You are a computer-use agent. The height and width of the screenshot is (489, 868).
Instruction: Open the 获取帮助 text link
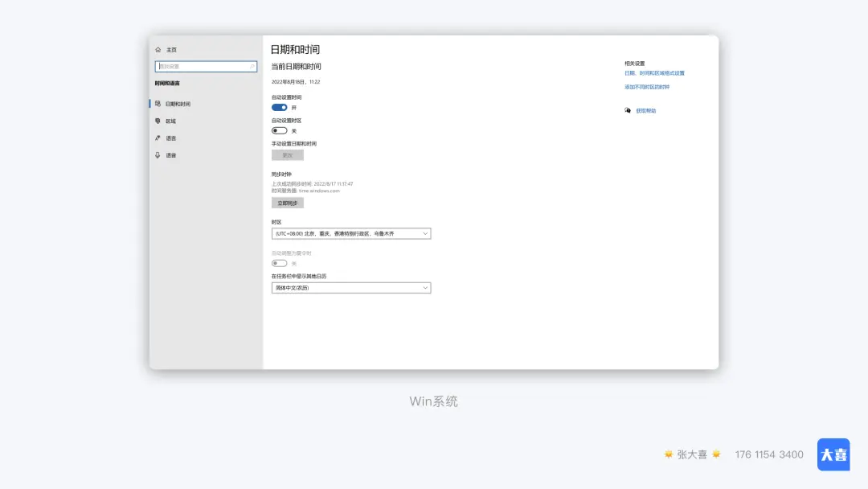(645, 111)
